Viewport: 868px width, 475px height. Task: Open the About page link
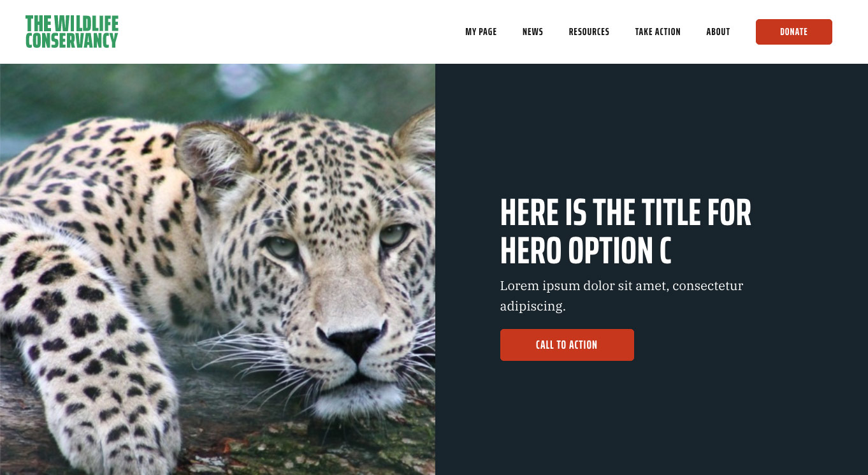pyautogui.click(x=718, y=32)
